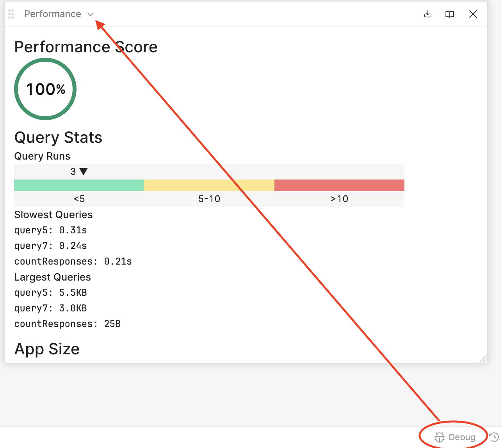Open the history clock icon

pos(494,437)
